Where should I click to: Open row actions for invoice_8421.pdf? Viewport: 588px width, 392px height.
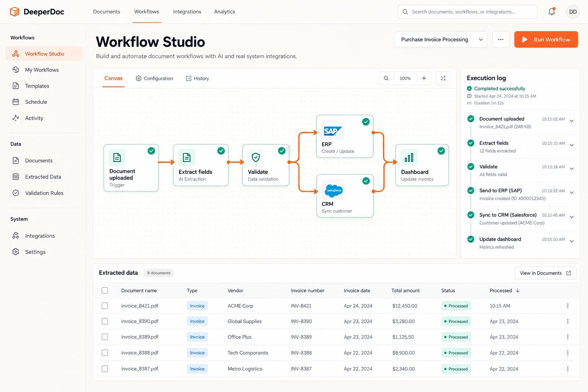pyautogui.click(x=568, y=306)
